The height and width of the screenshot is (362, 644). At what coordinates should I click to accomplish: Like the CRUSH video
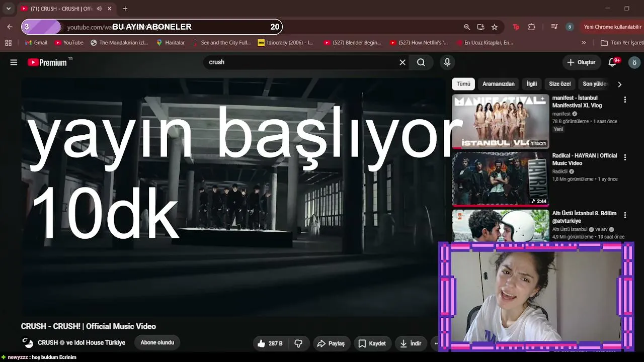point(270,343)
